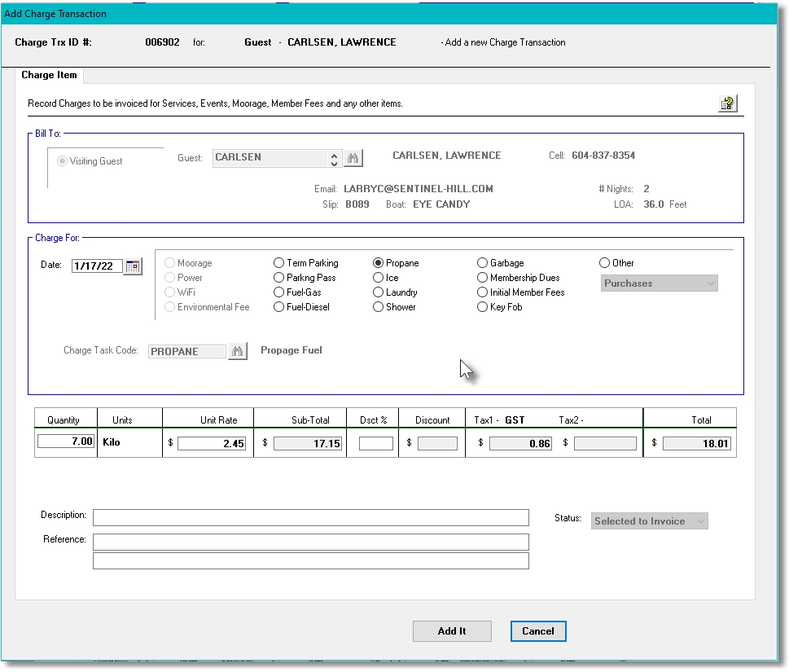Select the Laundry charge option

coord(376,292)
